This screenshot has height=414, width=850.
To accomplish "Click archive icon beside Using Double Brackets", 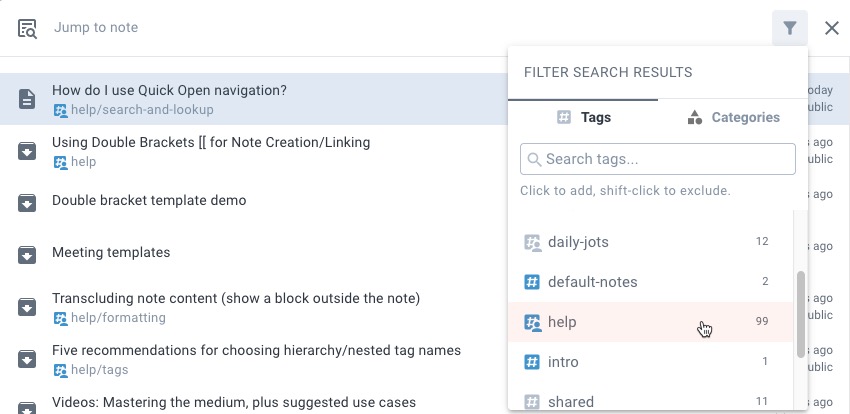I will coord(27,151).
